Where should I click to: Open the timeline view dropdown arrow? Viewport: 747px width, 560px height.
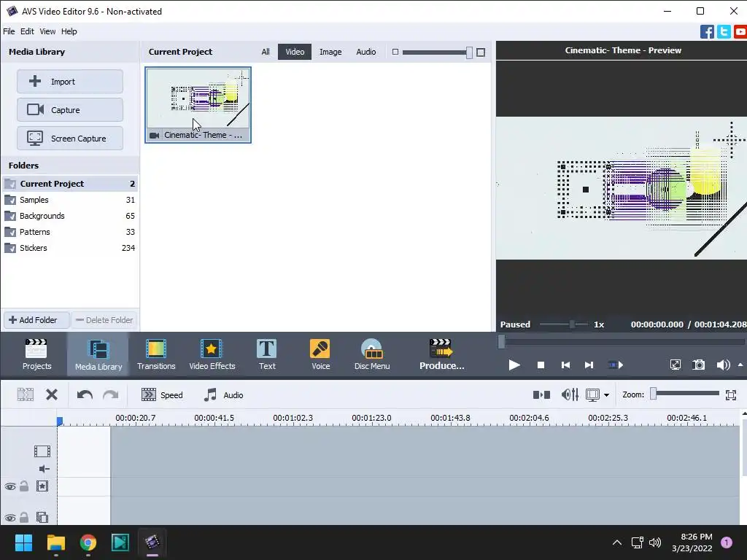[x=606, y=395]
